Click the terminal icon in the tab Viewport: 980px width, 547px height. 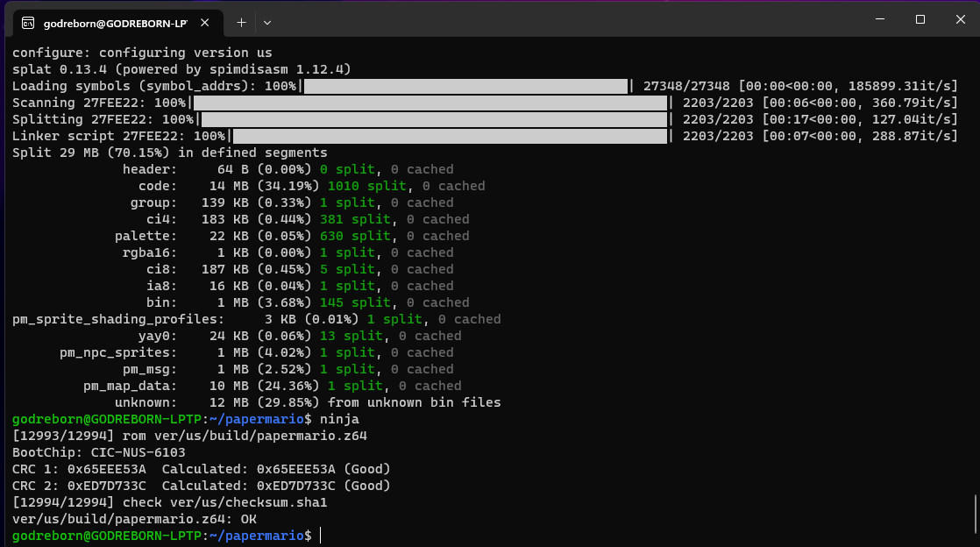click(x=28, y=23)
